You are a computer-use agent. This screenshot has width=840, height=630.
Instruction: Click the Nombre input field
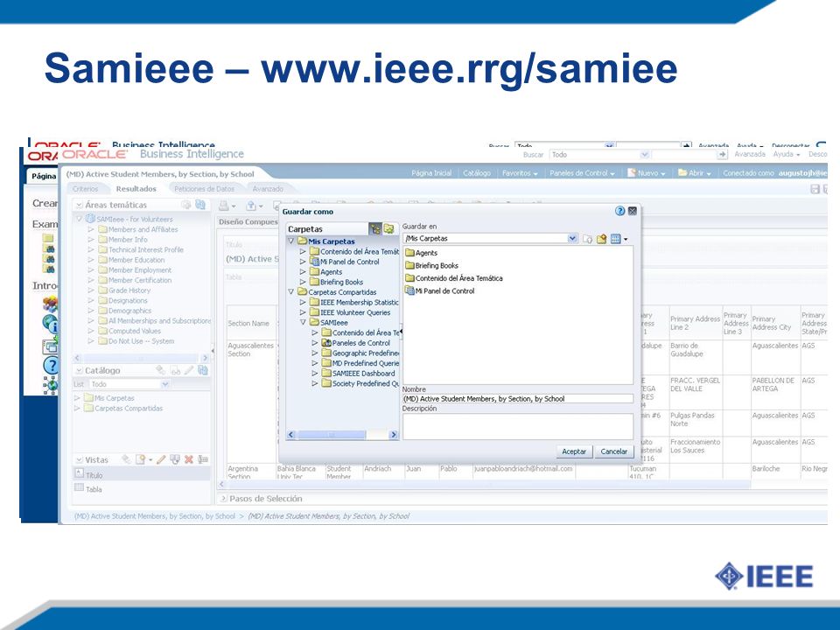point(518,399)
